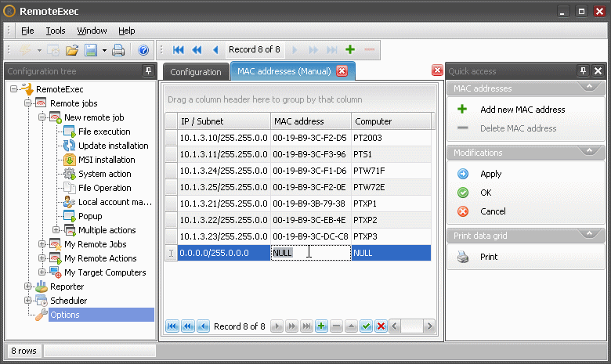Click cell 00-19-B9-3C-F2-D5
611x364 pixels.
coord(309,138)
